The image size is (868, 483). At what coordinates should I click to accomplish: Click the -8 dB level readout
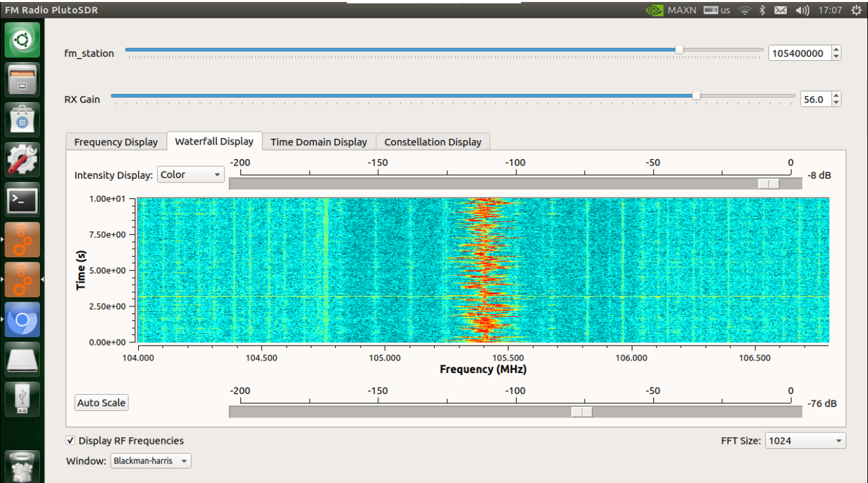(819, 175)
